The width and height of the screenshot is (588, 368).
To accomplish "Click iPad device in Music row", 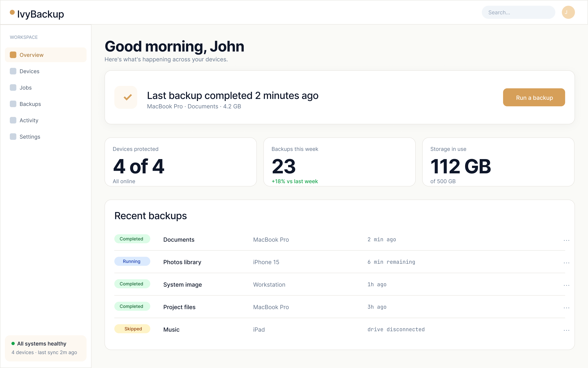I will (259, 330).
